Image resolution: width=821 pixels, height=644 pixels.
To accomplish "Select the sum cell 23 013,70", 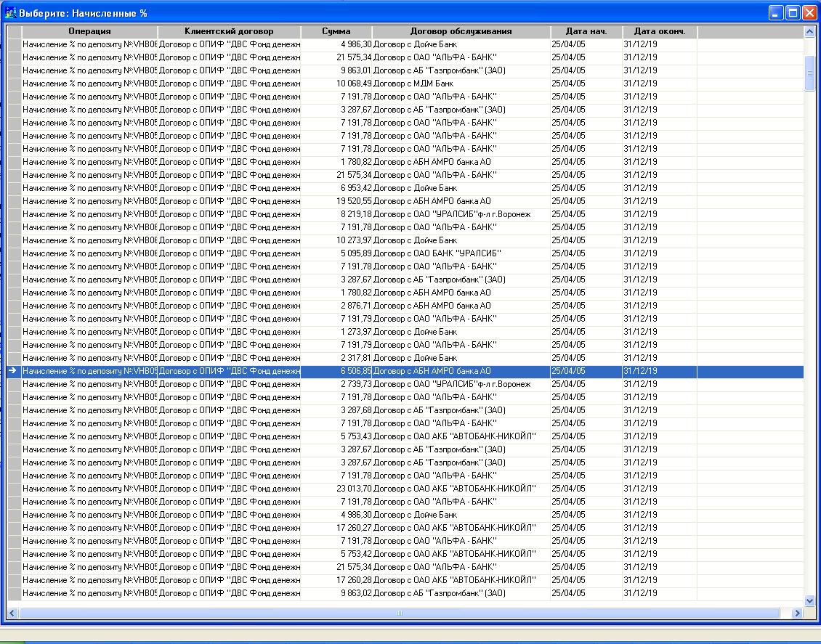I will [x=336, y=489].
